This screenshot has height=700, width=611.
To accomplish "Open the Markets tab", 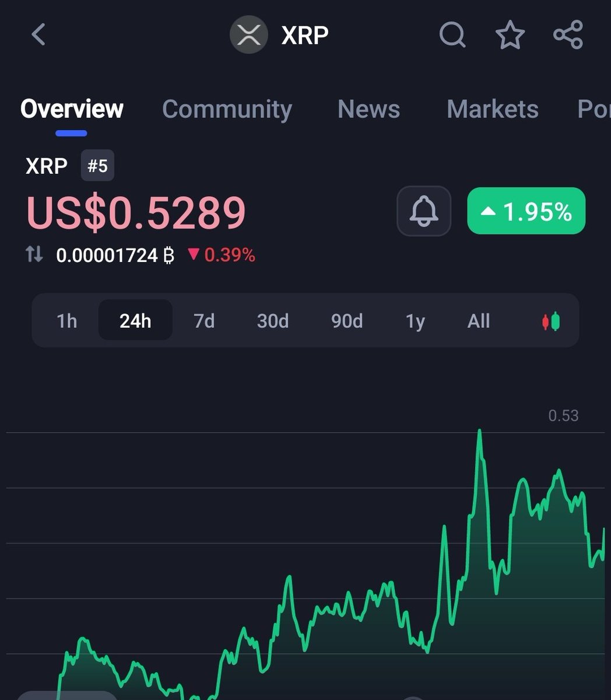I will [493, 110].
